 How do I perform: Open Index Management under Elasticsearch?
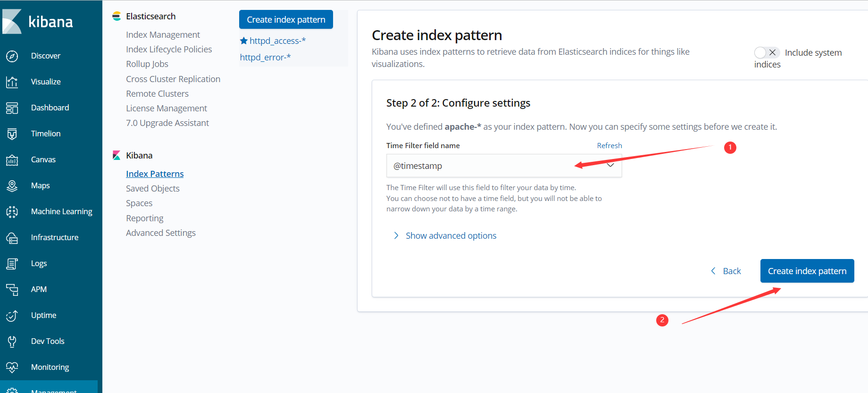tap(163, 34)
